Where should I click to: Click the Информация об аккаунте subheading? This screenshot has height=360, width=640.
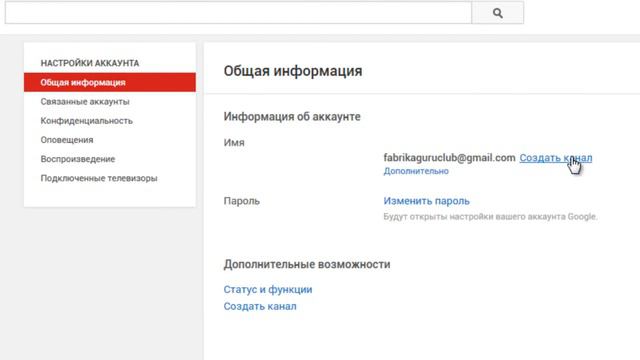(x=292, y=116)
